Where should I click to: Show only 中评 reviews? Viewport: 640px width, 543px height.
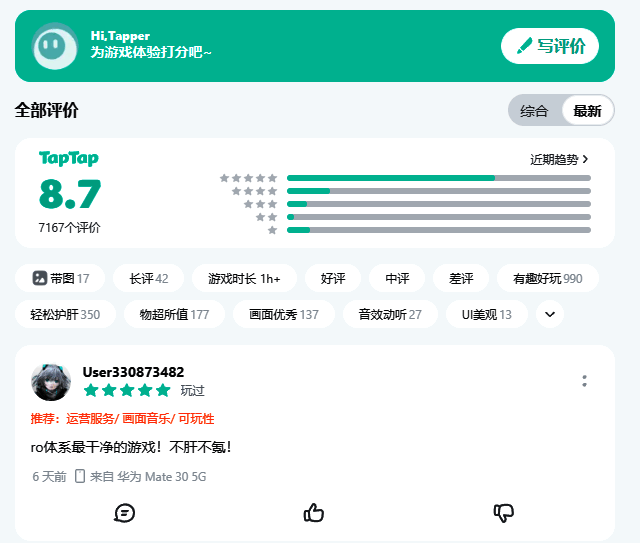397,278
